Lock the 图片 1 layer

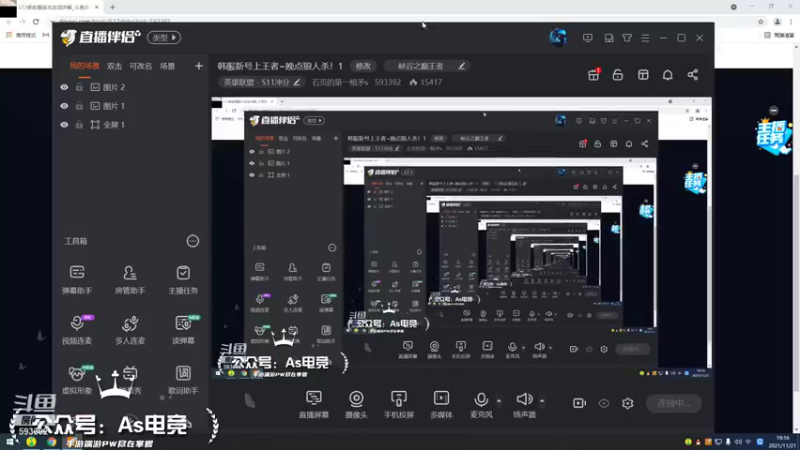tap(79, 106)
